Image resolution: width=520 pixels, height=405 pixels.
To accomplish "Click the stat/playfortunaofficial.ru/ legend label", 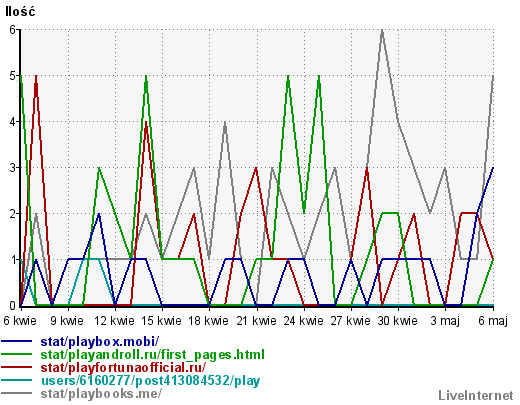I will tap(123, 367).
